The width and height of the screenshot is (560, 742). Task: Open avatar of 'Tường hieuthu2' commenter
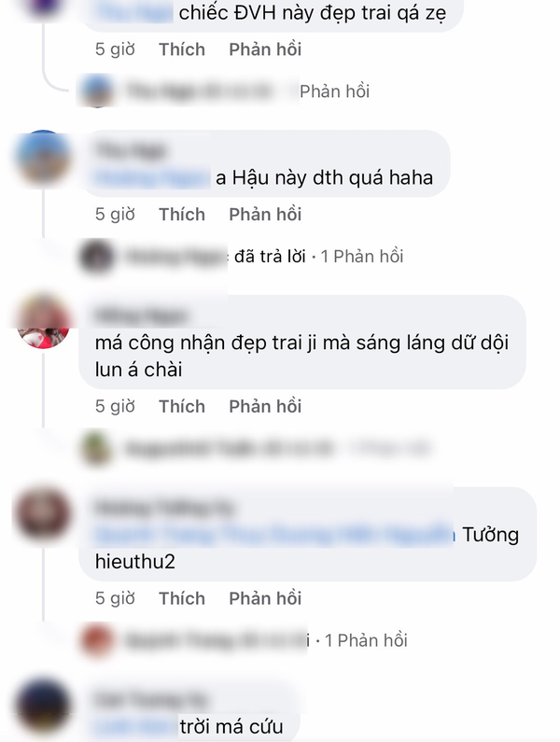[43, 514]
